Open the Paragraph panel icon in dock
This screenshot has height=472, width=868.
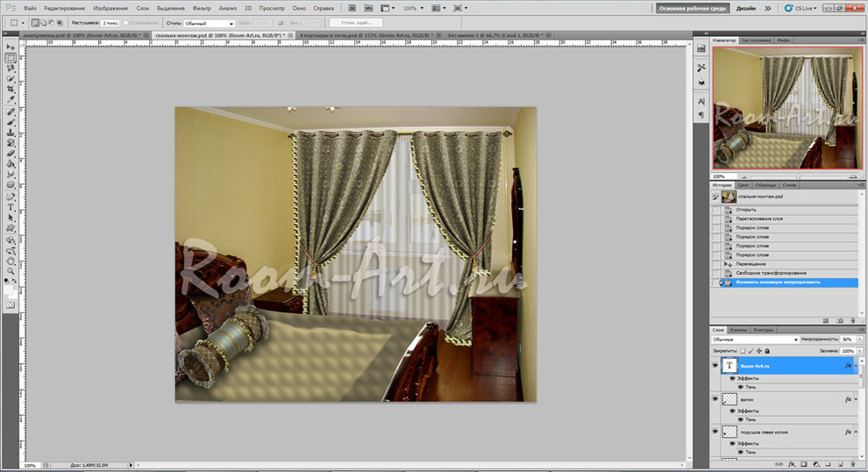pos(701,114)
